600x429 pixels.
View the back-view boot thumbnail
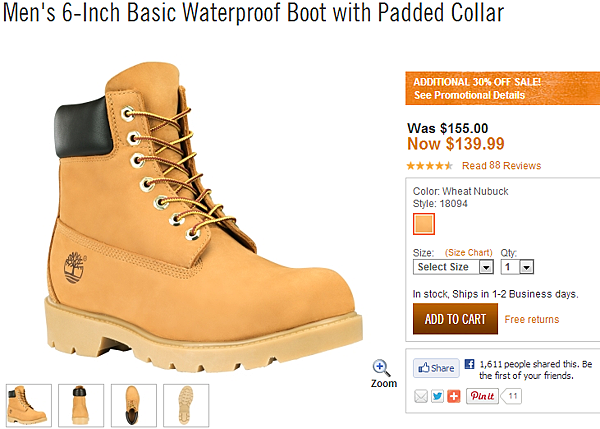[81, 405]
